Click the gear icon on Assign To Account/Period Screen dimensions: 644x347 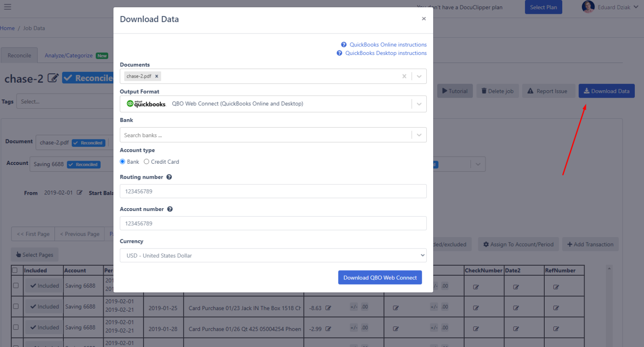(x=486, y=244)
